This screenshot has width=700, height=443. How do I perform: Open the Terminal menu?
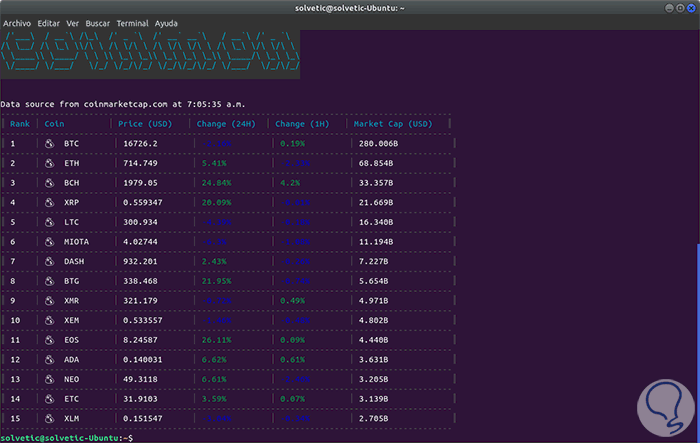(x=132, y=23)
